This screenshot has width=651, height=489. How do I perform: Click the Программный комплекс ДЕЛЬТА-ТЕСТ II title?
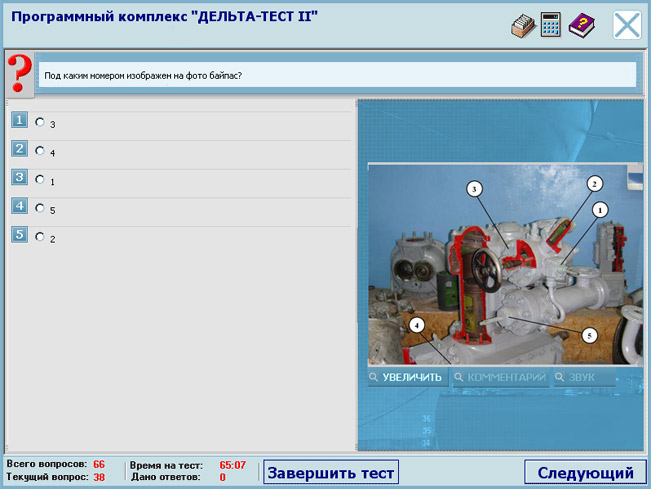(164, 17)
